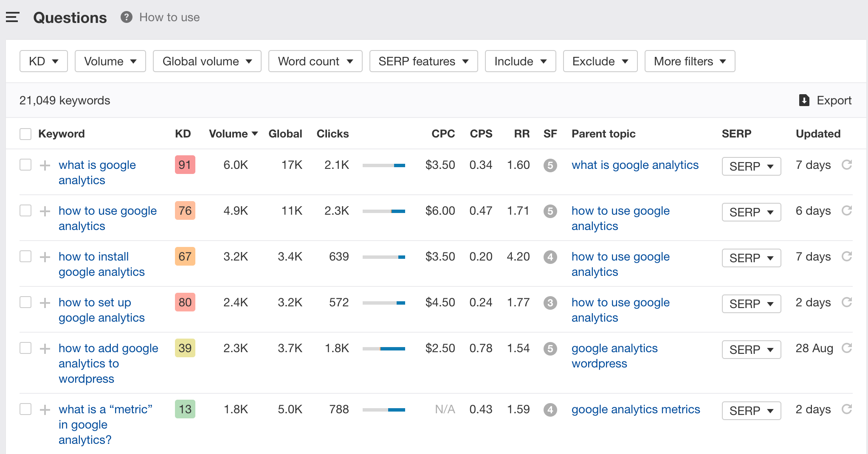This screenshot has width=868, height=454.
Task: Click the clicks bar in the 1.8K clicks row
Action: pos(384,349)
